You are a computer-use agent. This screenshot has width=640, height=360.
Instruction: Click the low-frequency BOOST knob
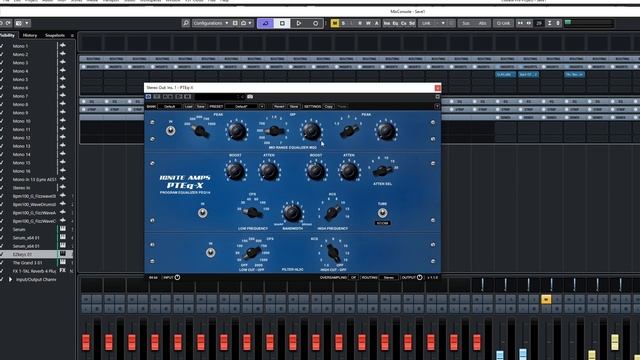tap(236, 171)
